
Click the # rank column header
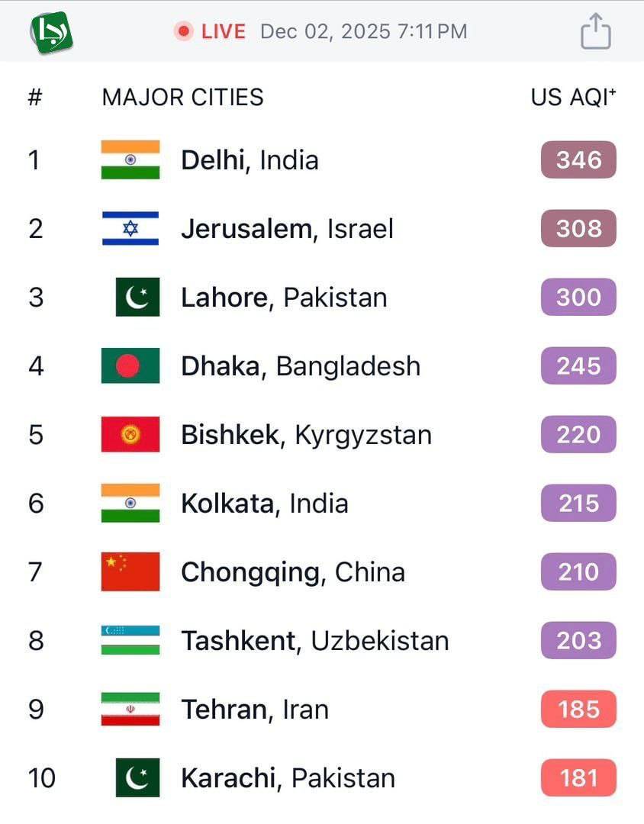click(x=34, y=97)
